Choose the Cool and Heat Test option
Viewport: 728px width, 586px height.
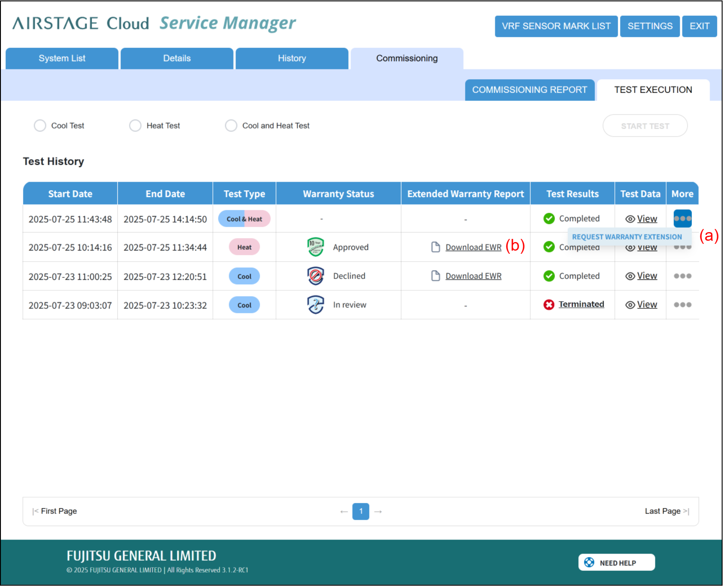tap(231, 126)
